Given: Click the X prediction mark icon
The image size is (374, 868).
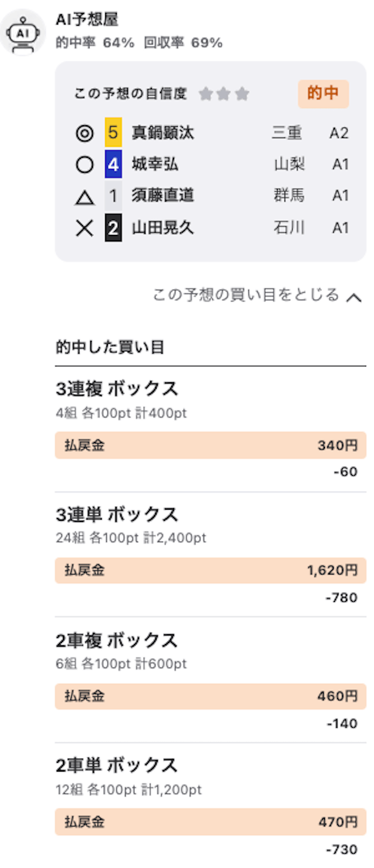Looking at the screenshot, I should click(85, 229).
